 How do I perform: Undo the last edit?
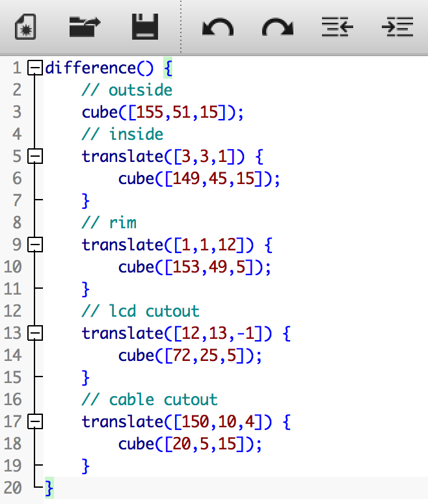click(218, 27)
